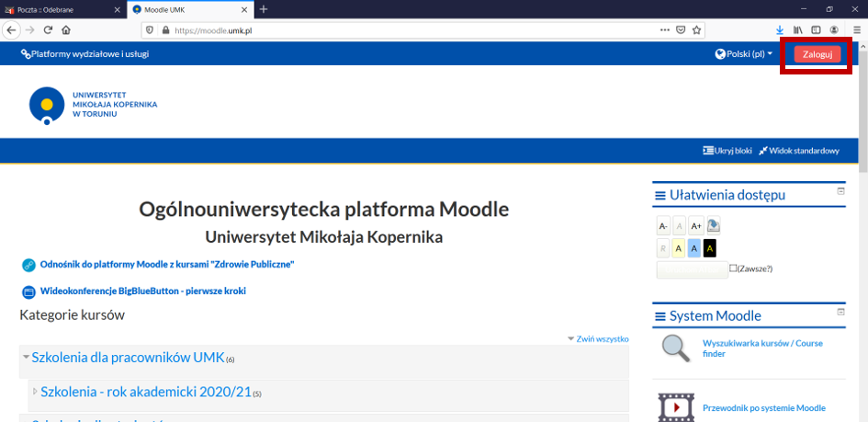Click the R reset colour scheme button
This screenshot has height=422, width=868.
pos(663,248)
